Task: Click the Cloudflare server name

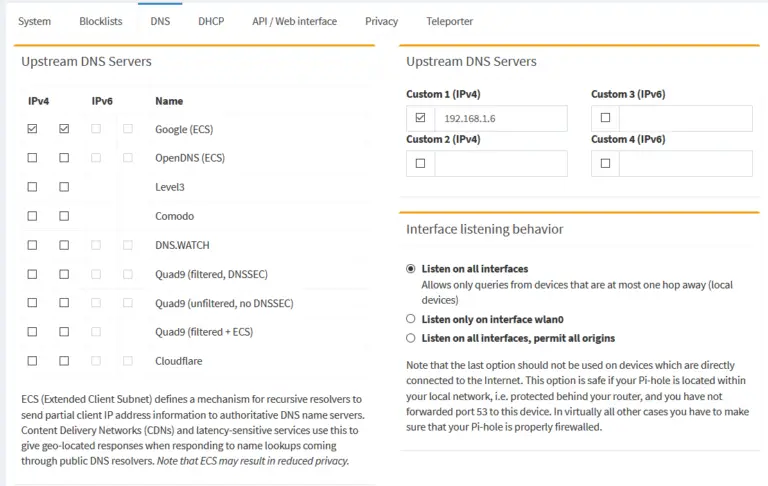Action: pyautogui.click(x=179, y=361)
